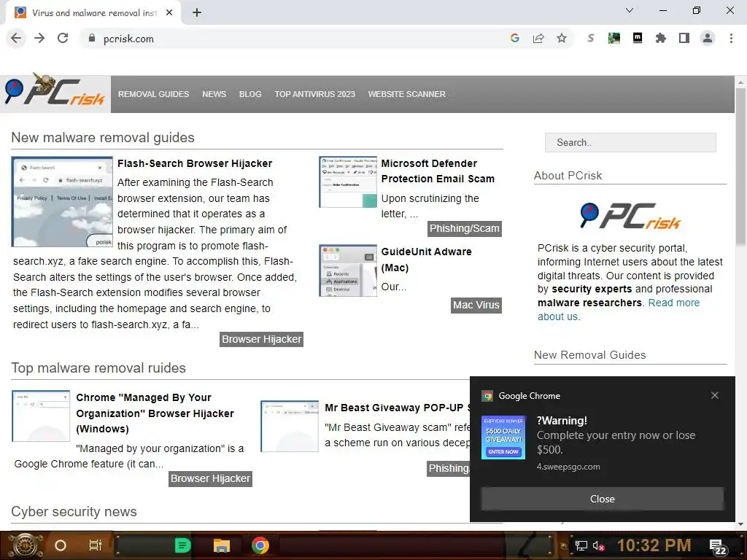This screenshot has width=747, height=560.
Task: Open GuideUnit Adware (Mac) article
Action: coord(426,260)
